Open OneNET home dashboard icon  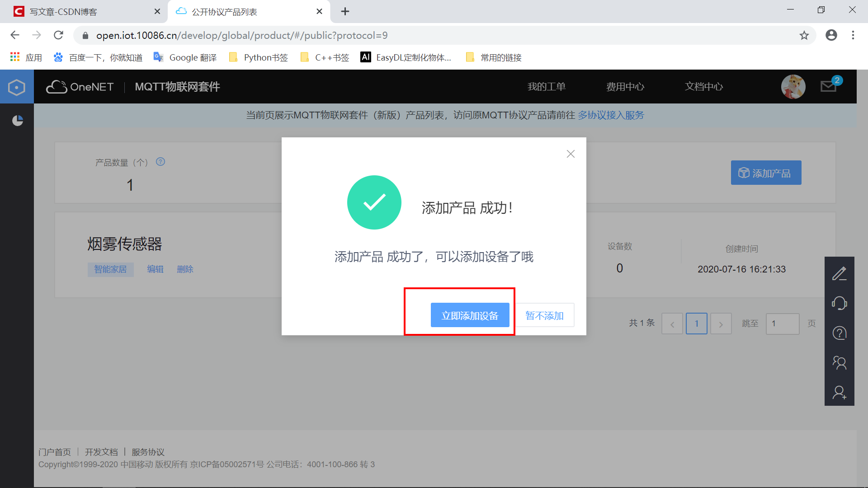pos(16,86)
